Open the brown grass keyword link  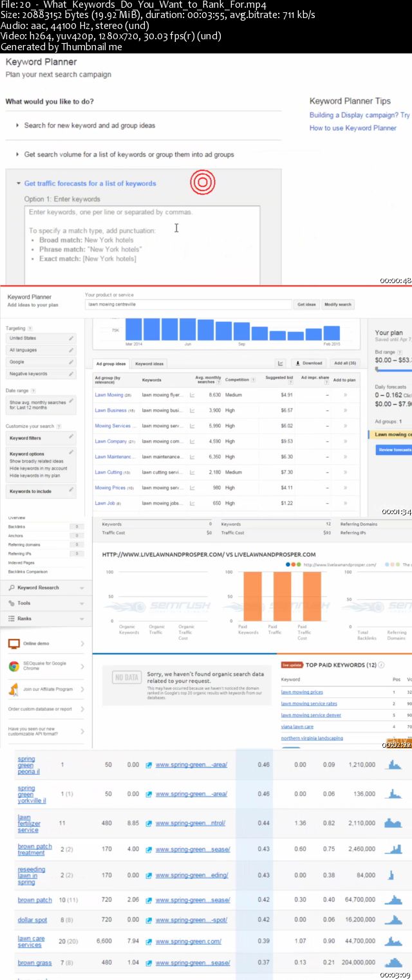coord(35,963)
